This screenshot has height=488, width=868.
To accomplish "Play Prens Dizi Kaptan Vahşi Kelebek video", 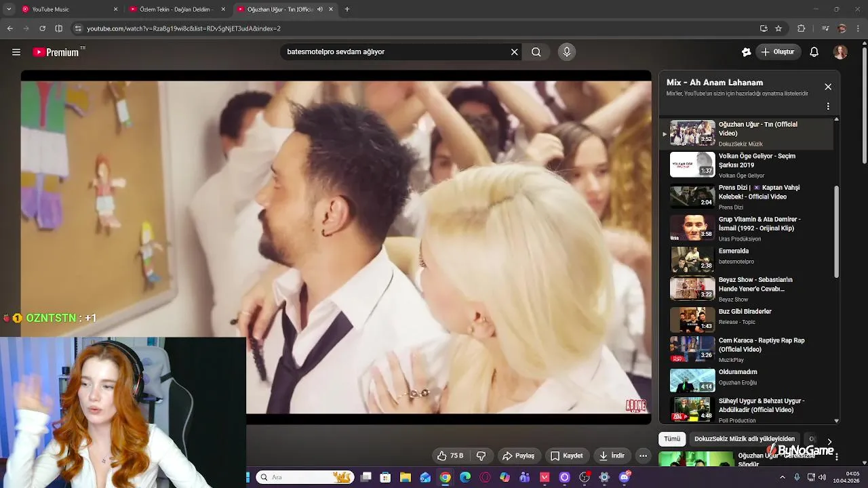I will point(746,197).
